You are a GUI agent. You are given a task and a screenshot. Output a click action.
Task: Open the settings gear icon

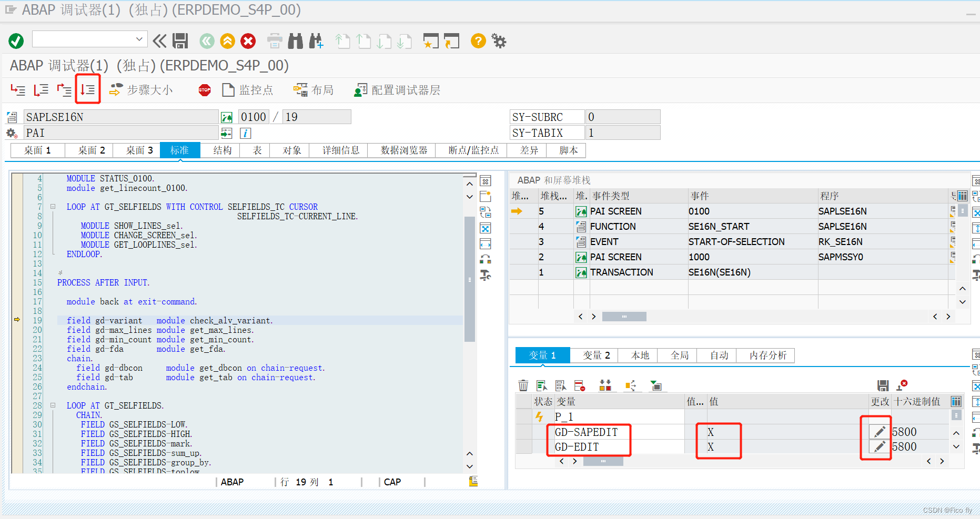[498, 40]
